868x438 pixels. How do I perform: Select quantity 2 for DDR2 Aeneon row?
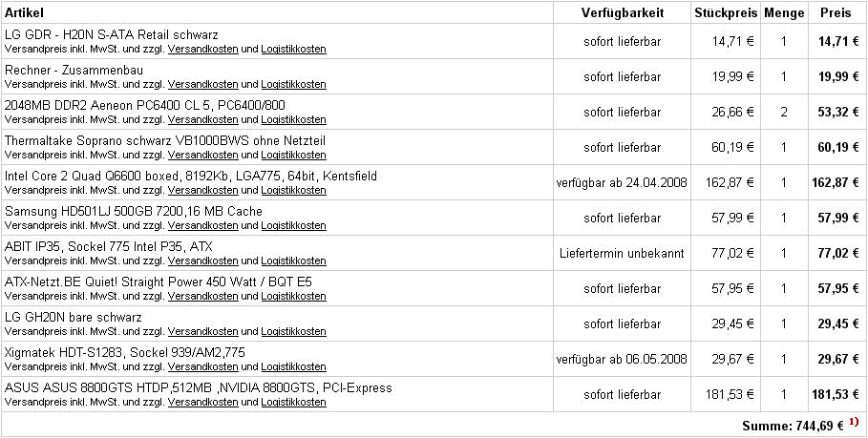coord(784,113)
